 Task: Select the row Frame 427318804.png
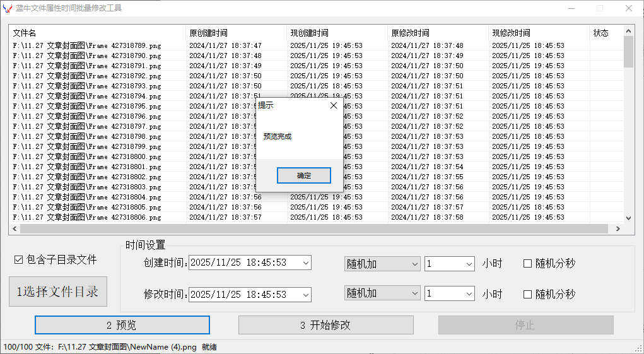coord(316,197)
